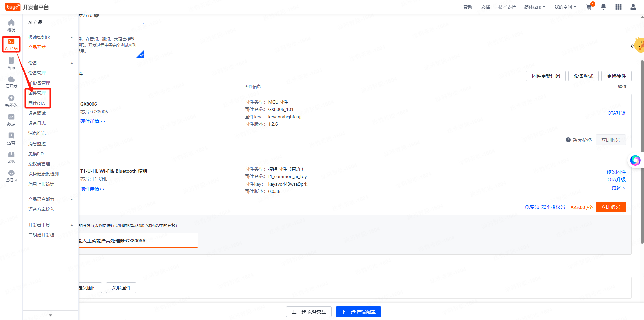Open 设备调试 in the sidebar menu
This screenshot has width=644, height=320.
click(37, 113)
